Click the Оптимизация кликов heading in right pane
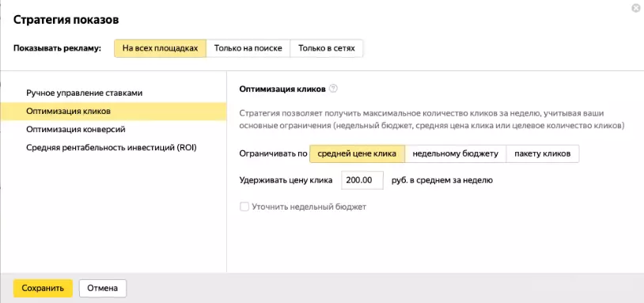Screen dimensions: 644x303 coord(282,89)
